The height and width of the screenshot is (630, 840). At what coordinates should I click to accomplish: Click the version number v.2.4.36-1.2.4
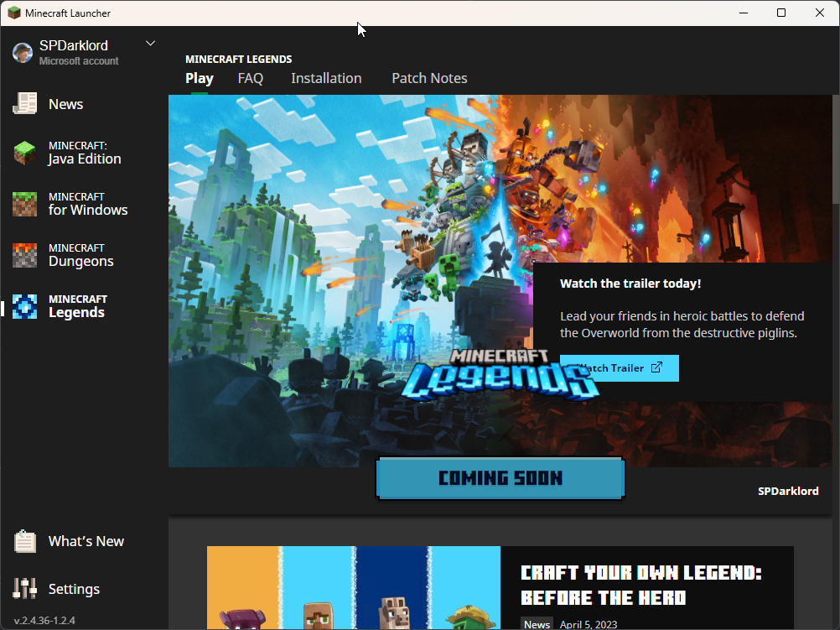[x=44, y=620]
